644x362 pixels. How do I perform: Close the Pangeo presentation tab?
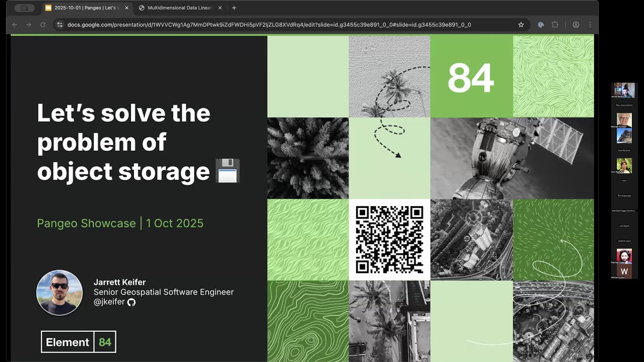(x=126, y=8)
